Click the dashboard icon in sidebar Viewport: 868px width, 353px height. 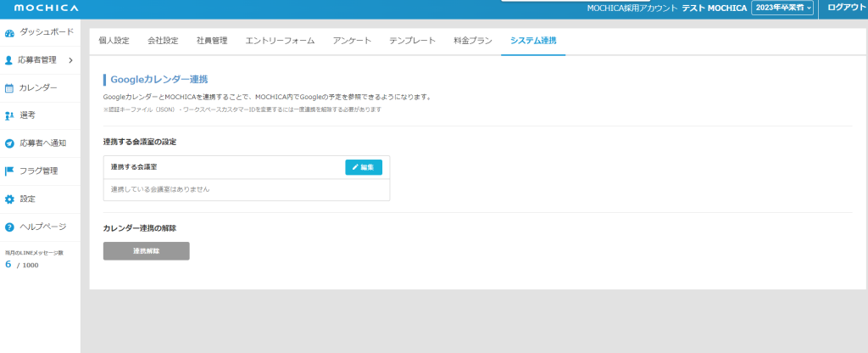pos(9,33)
